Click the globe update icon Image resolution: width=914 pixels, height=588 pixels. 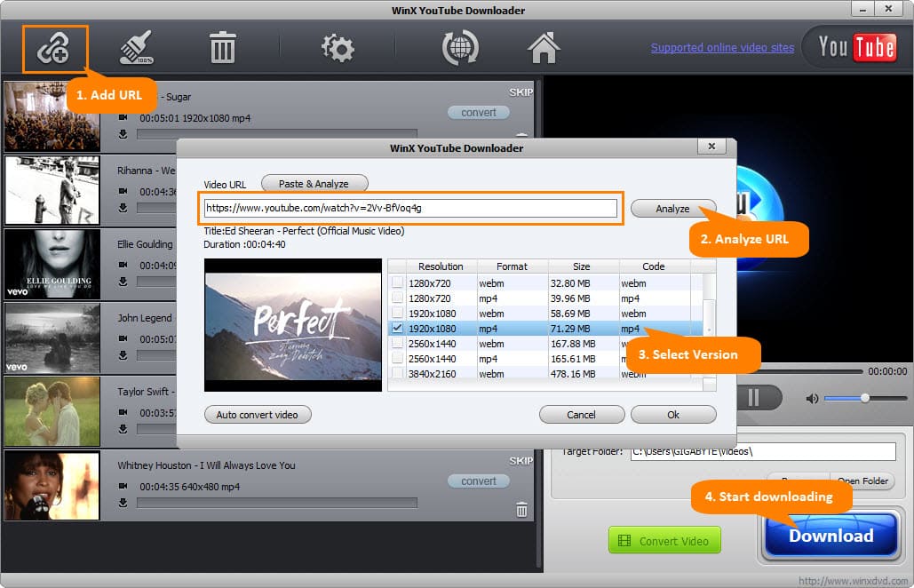[x=460, y=48]
